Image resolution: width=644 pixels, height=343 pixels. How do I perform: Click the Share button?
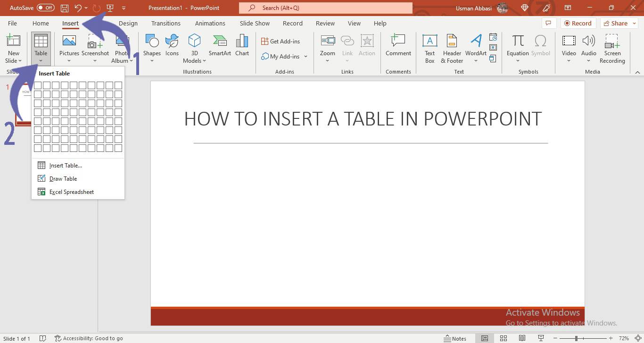[x=619, y=23]
